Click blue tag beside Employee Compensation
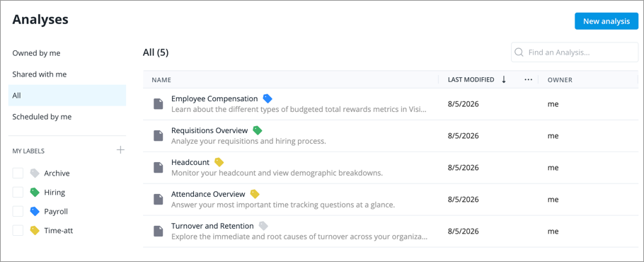 [x=268, y=98]
